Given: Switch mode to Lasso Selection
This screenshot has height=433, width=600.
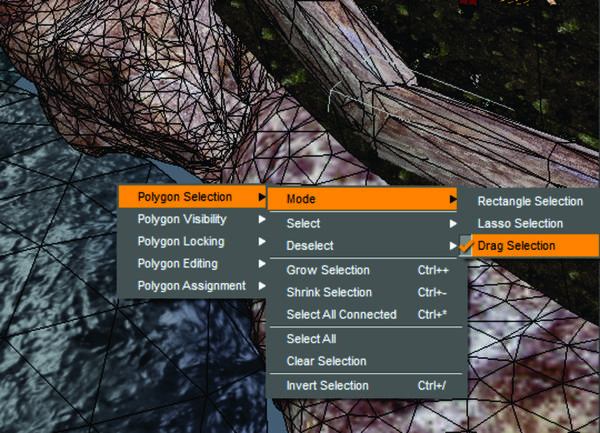Looking at the screenshot, I should pos(530,223).
